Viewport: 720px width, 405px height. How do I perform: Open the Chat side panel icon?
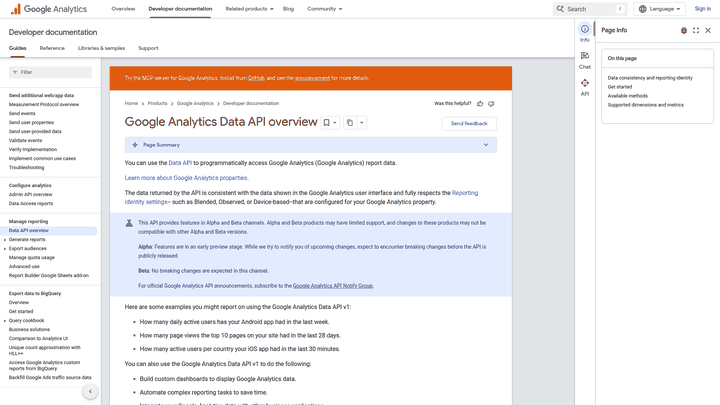[x=585, y=56]
